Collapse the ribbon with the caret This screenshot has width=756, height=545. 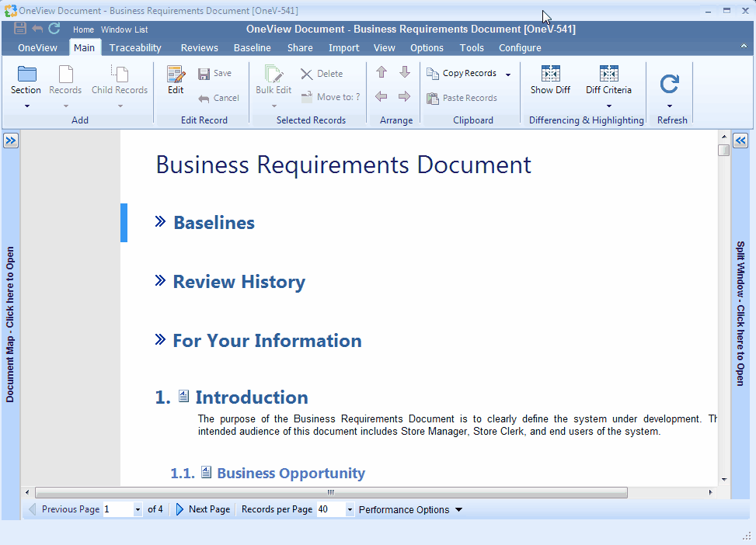[x=744, y=47]
